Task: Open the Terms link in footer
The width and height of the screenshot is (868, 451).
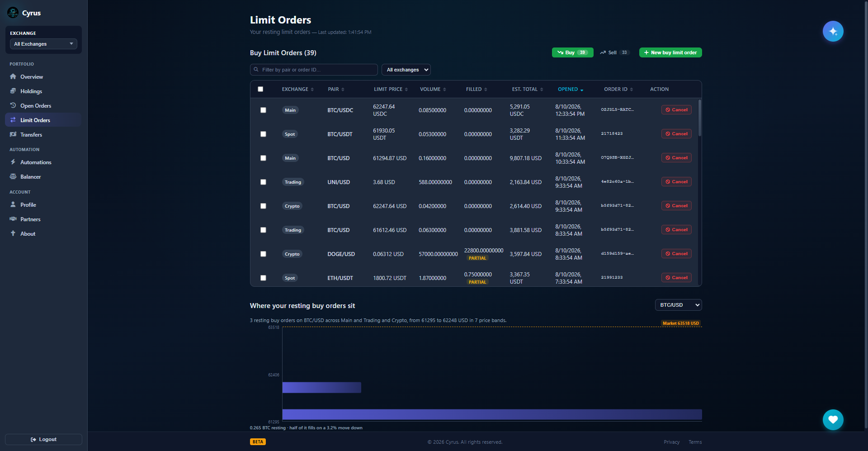Action: [695, 442]
